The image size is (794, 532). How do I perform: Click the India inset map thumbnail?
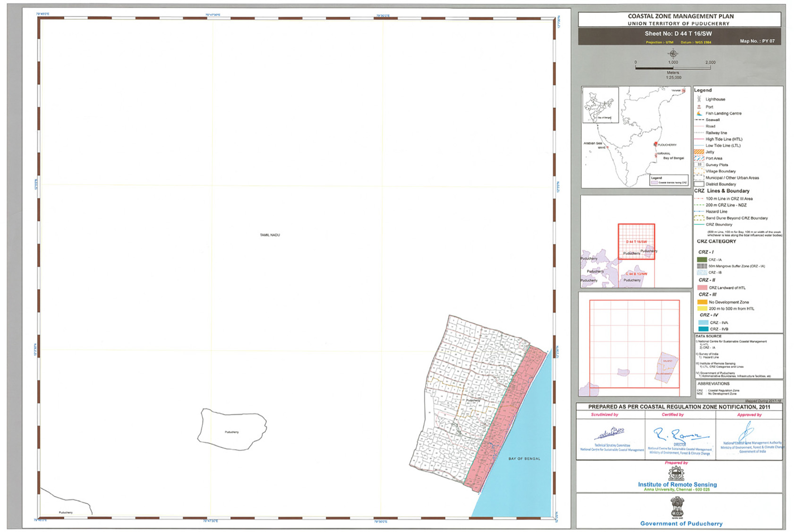[600, 105]
